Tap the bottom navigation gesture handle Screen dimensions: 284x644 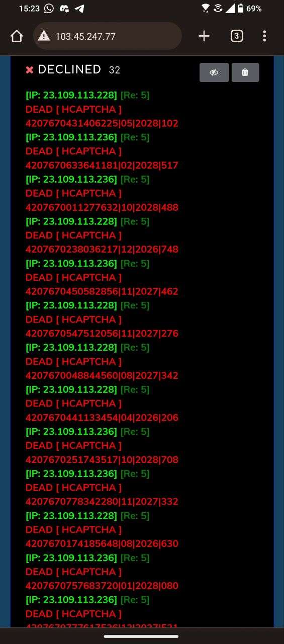tap(141, 636)
